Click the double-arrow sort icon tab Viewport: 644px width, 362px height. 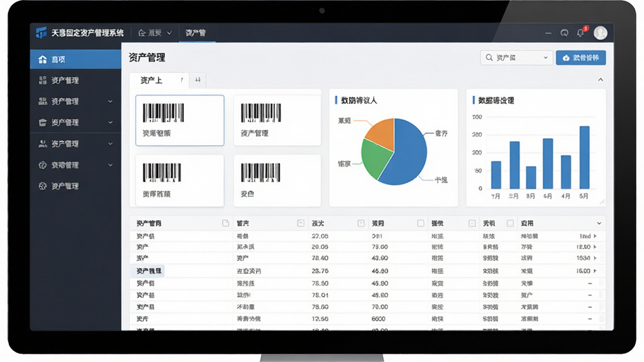tap(198, 80)
